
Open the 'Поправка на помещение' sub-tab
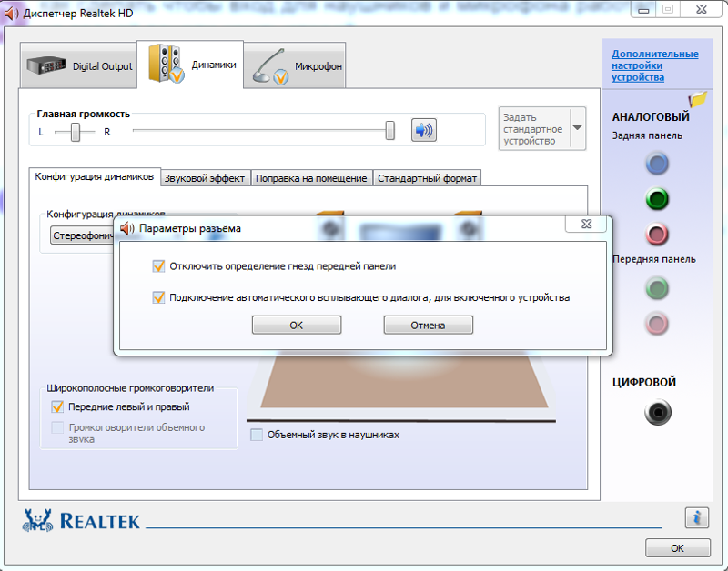tap(311, 178)
